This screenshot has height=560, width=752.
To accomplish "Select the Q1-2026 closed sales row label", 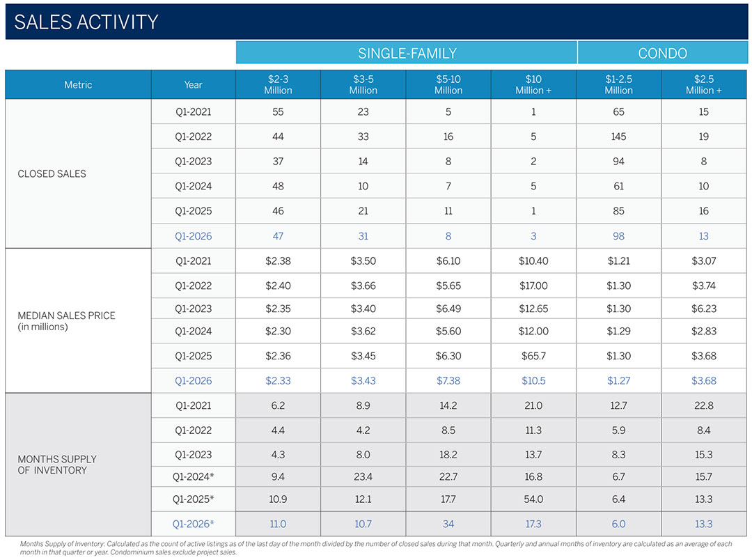I will click(193, 236).
